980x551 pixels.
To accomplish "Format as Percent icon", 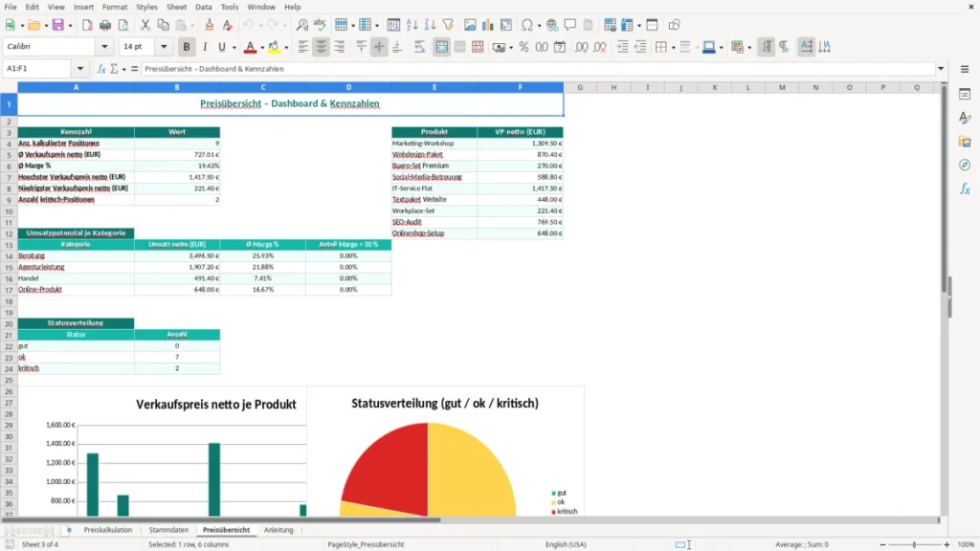I will pyautogui.click(x=523, y=47).
